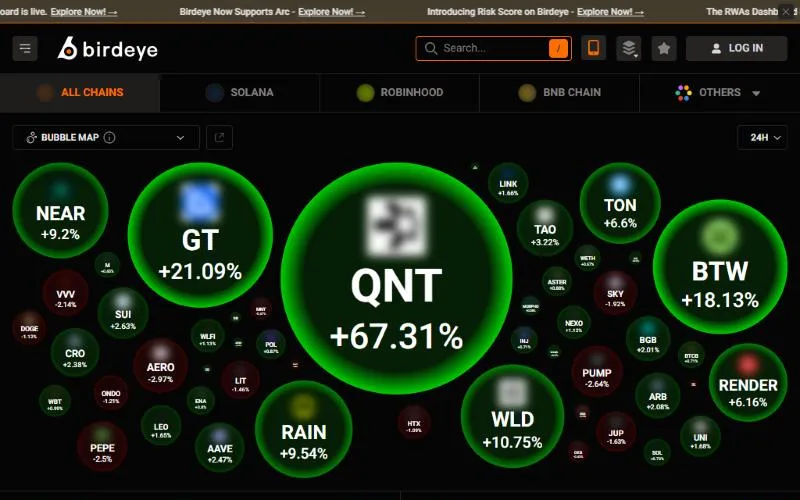Open the layers stack dropdown icon

[629, 48]
